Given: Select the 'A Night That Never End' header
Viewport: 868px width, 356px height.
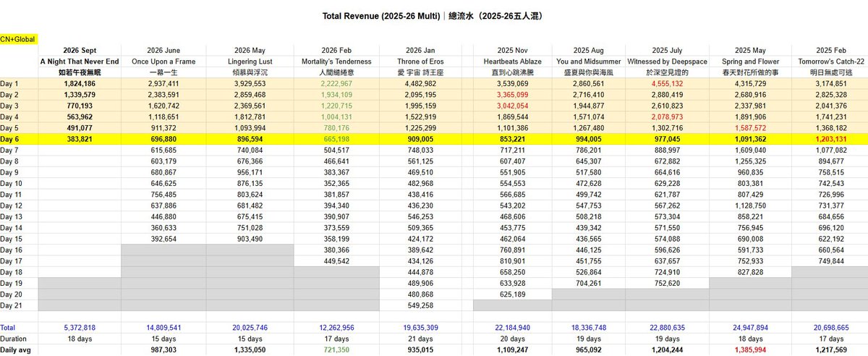Looking at the screenshot, I should (x=81, y=62).
